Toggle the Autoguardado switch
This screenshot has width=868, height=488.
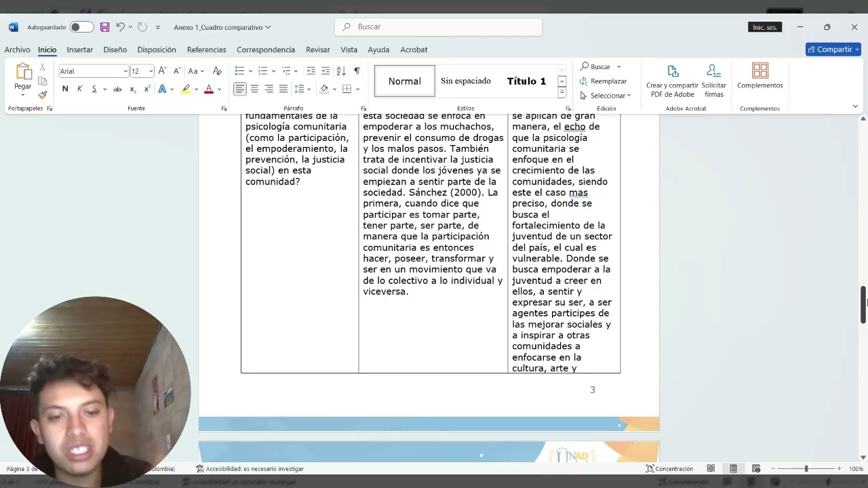81,27
